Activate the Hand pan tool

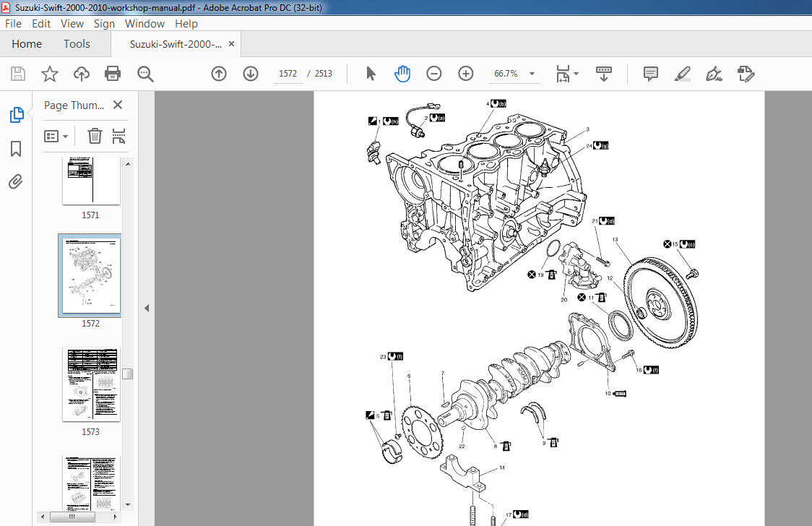pos(402,74)
